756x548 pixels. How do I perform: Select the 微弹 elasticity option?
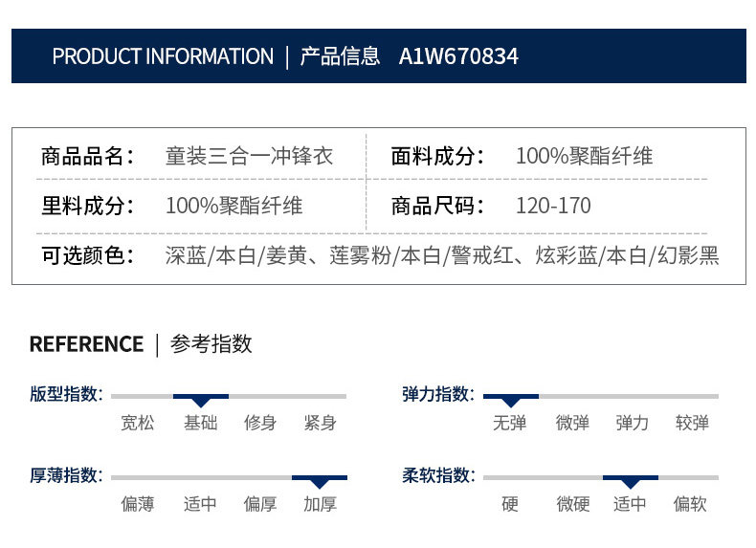pyautogui.click(x=572, y=423)
